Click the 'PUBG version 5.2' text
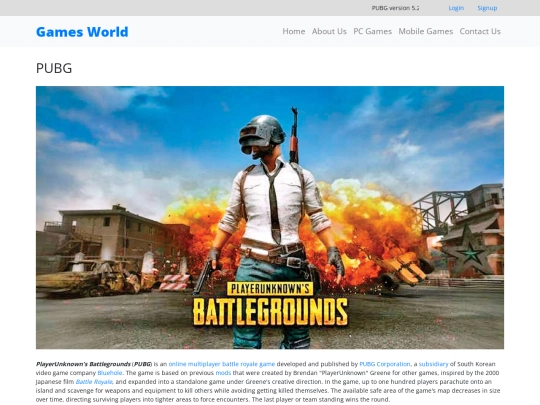The height and width of the screenshot is (405, 540). [x=395, y=8]
